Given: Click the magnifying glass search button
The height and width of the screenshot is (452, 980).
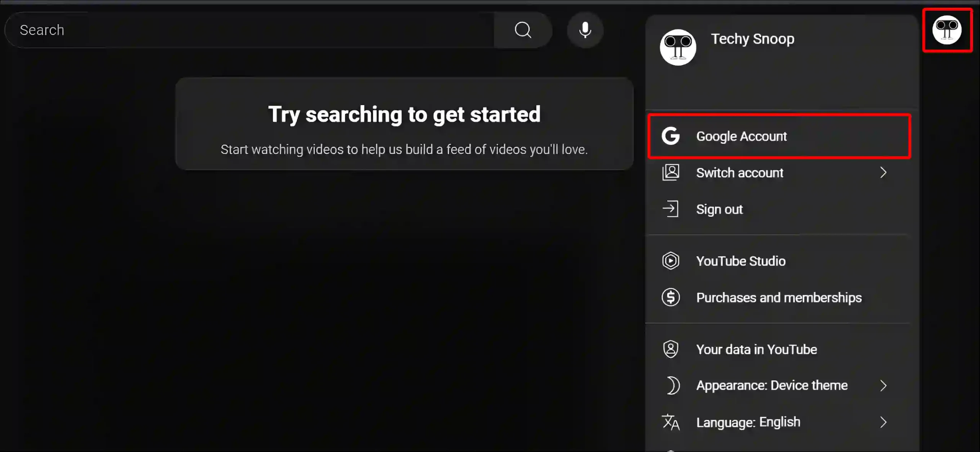Looking at the screenshot, I should tap(523, 30).
